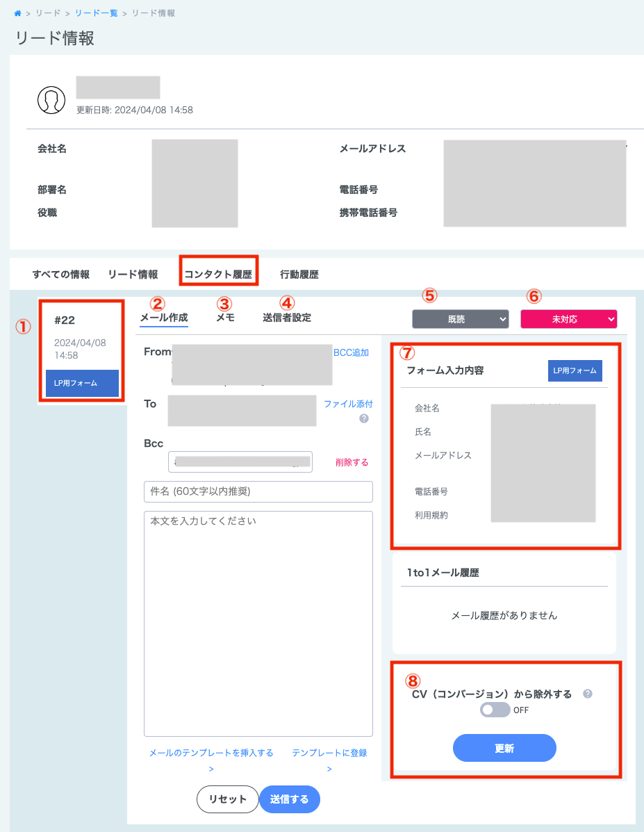The height and width of the screenshot is (832, 644).
Task: Select the メモ sub-tab
Action: [226, 318]
